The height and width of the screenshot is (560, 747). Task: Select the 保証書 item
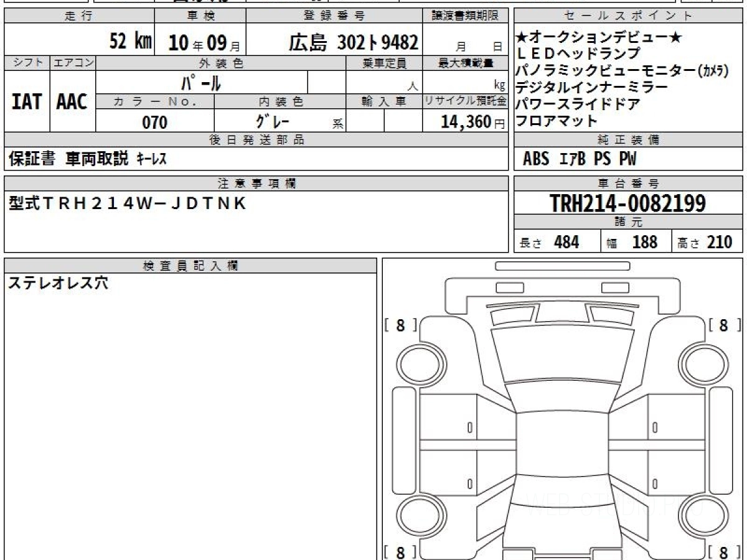point(32,159)
